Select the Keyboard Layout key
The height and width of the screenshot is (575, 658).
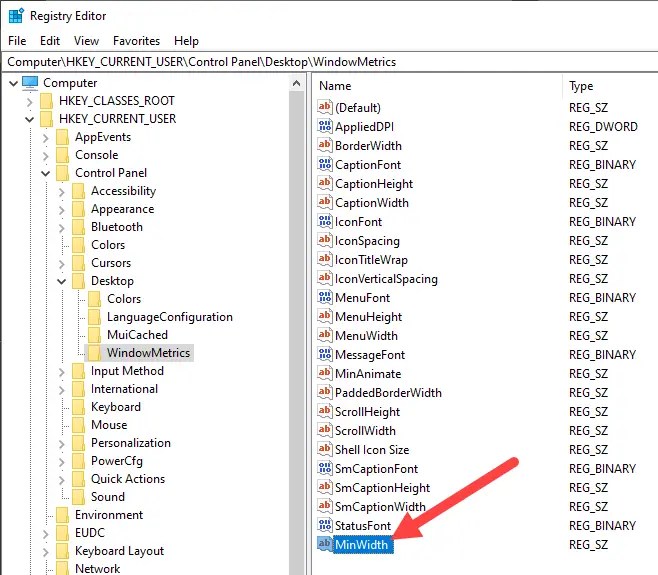pos(119,551)
